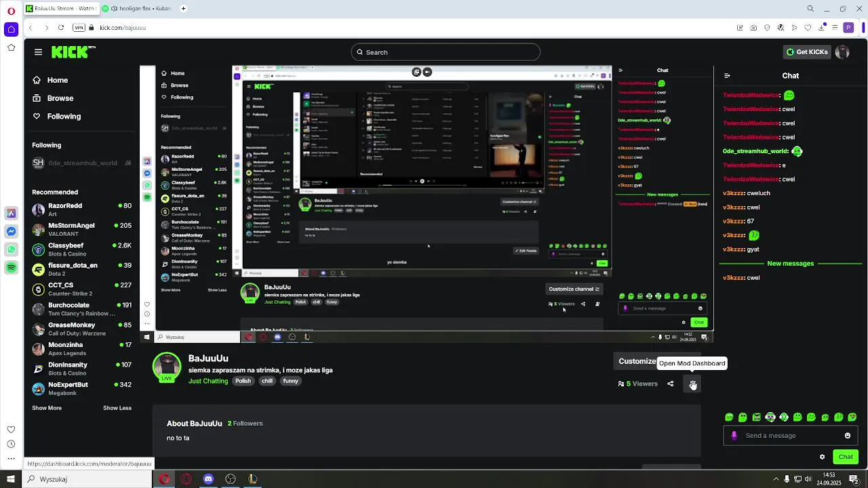Open CCT_CS recommended channel
The height and width of the screenshot is (488, 868).
[x=81, y=289]
